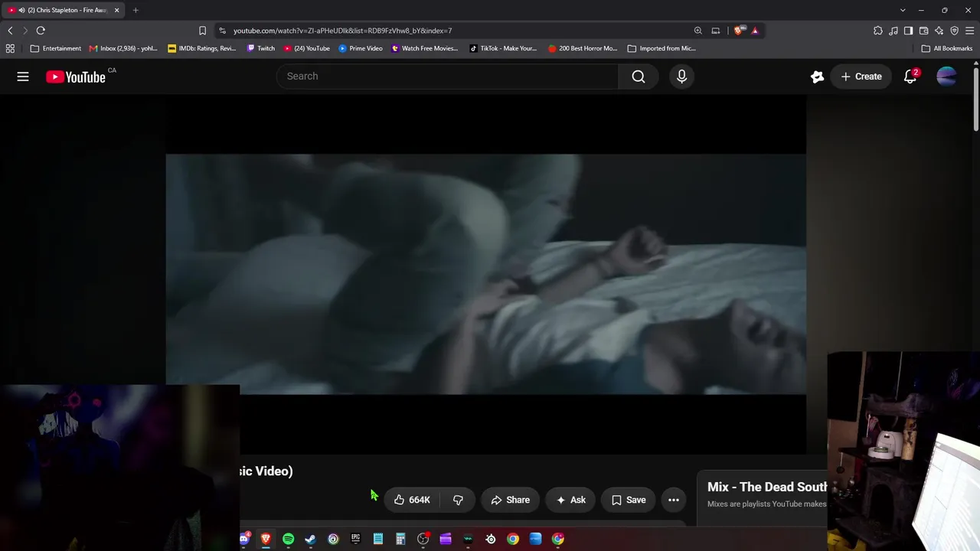The image size is (980, 551).
Task: Ask about this video
Action: [570, 500]
